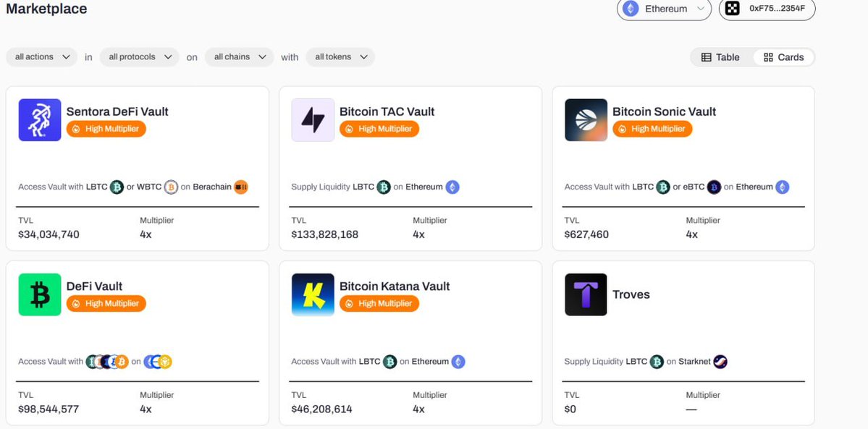
Task: Click the Troves purple T logo
Action: (x=586, y=294)
